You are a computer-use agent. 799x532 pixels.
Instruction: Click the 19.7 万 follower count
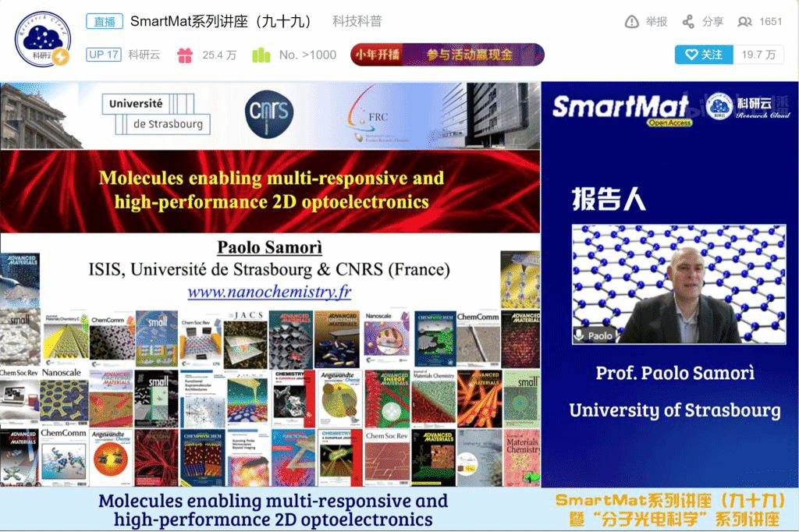tap(758, 55)
